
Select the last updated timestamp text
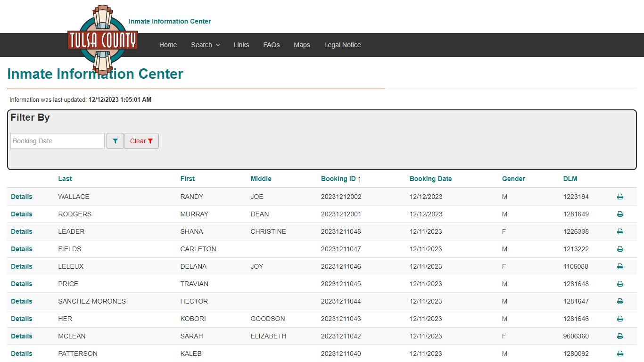click(x=120, y=100)
